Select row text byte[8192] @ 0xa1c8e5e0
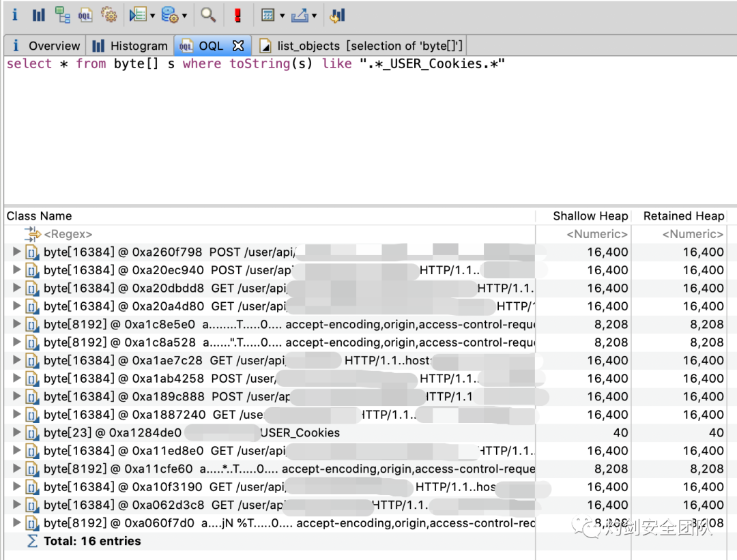 [119, 324]
